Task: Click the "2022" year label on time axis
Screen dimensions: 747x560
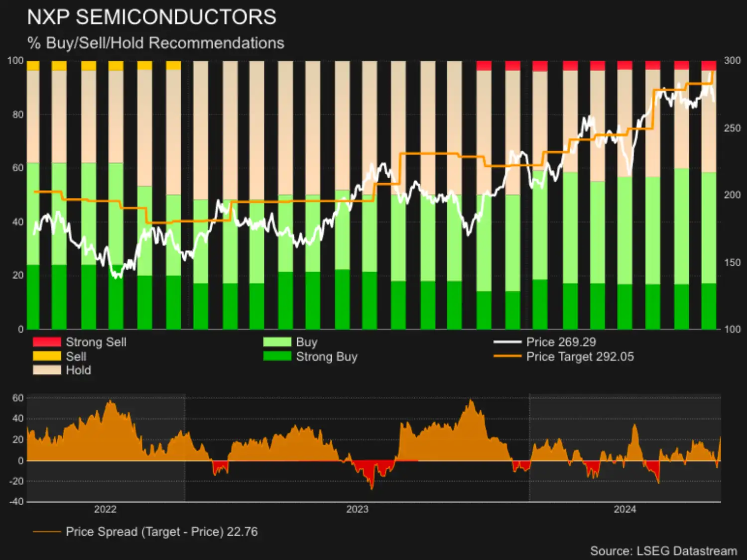Action: click(x=105, y=509)
